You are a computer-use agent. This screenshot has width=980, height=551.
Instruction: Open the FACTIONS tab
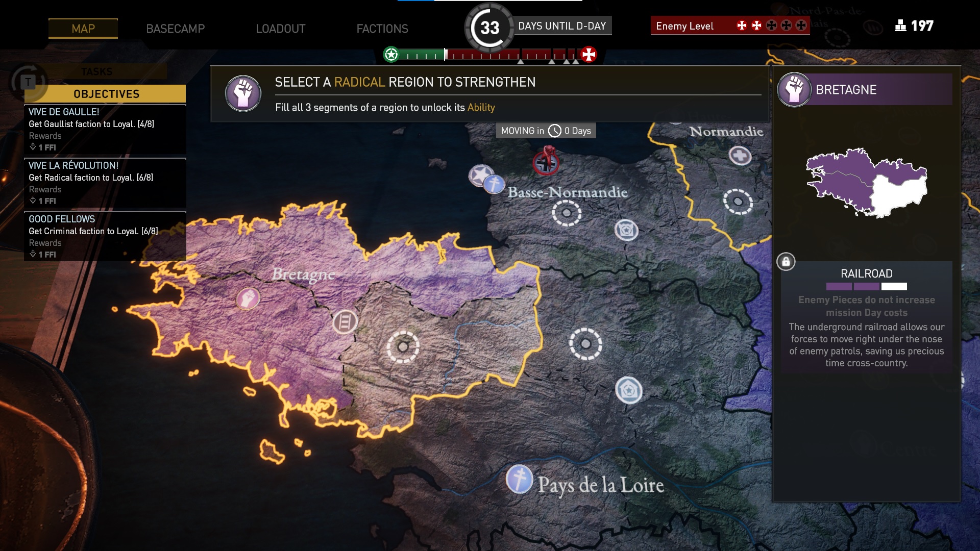tap(382, 29)
